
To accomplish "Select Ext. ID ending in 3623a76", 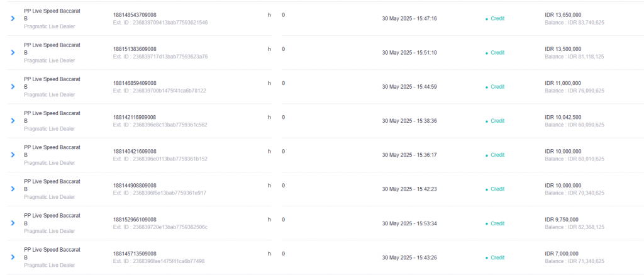I will tap(160, 56).
